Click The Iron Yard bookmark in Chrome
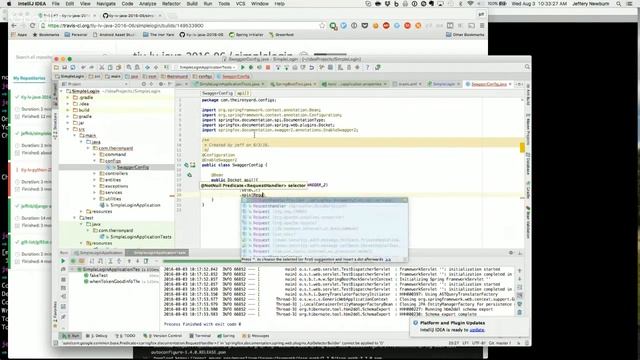Viewport: 640px width, 360px height. point(159,35)
